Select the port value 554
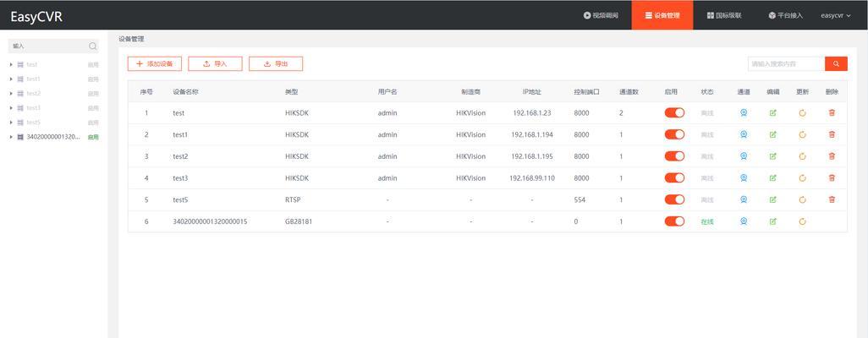The height and width of the screenshot is (338, 868). [580, 199]
